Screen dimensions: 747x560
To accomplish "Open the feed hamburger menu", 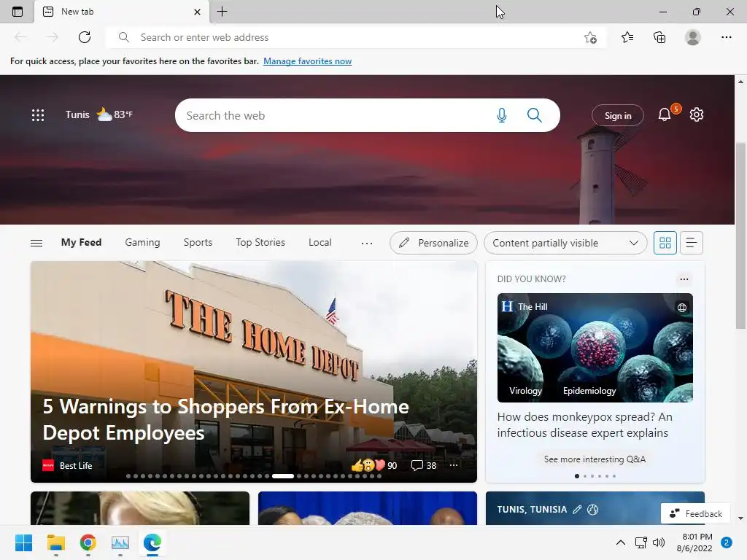I will click(36, 243).
